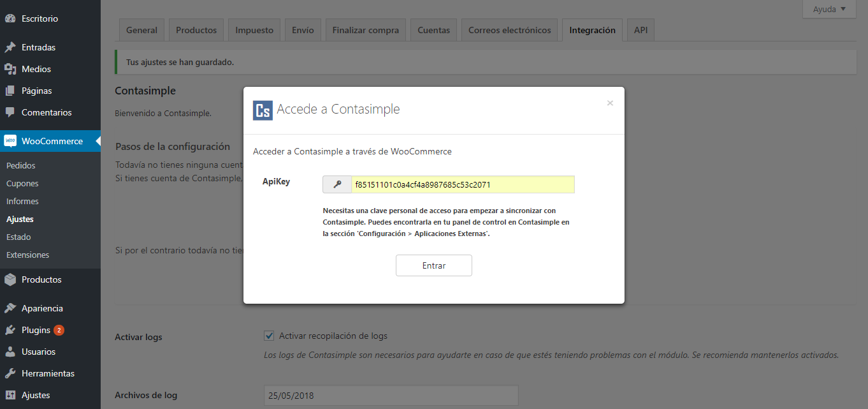The image size is (868, 409).
Task: Select the Finalizar compra tab
Action: [x=366, y=30]
